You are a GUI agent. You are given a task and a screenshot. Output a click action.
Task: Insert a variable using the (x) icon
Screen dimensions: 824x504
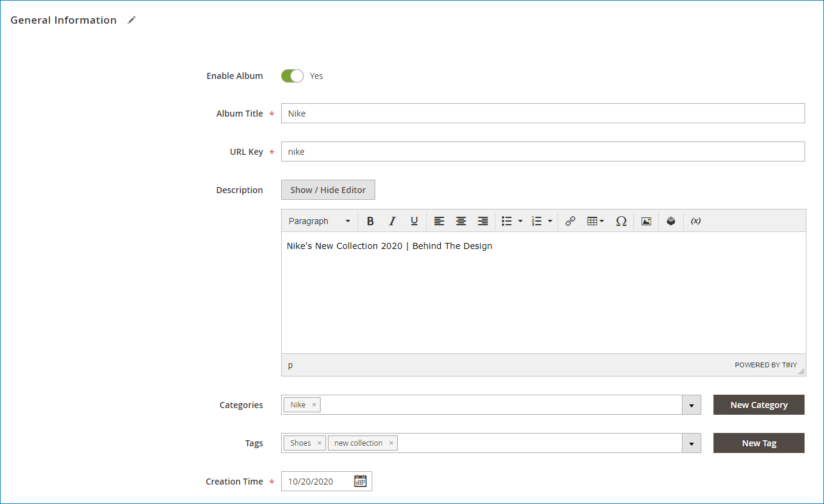[x=695, y=220]
